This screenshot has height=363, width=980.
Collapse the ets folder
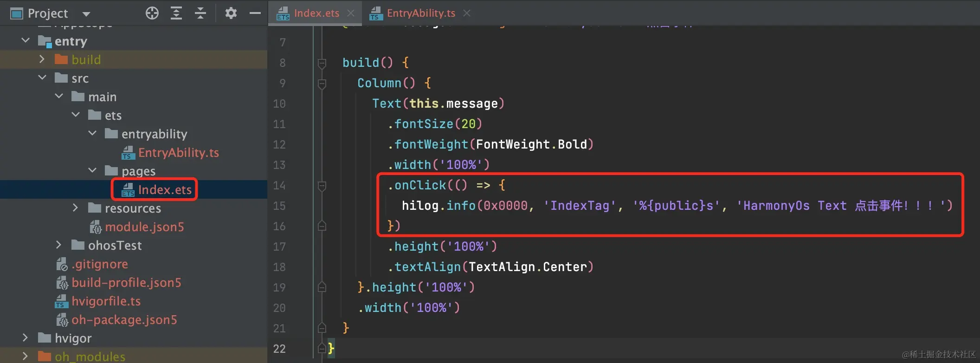pyautogui.click(x=76, y=115)
